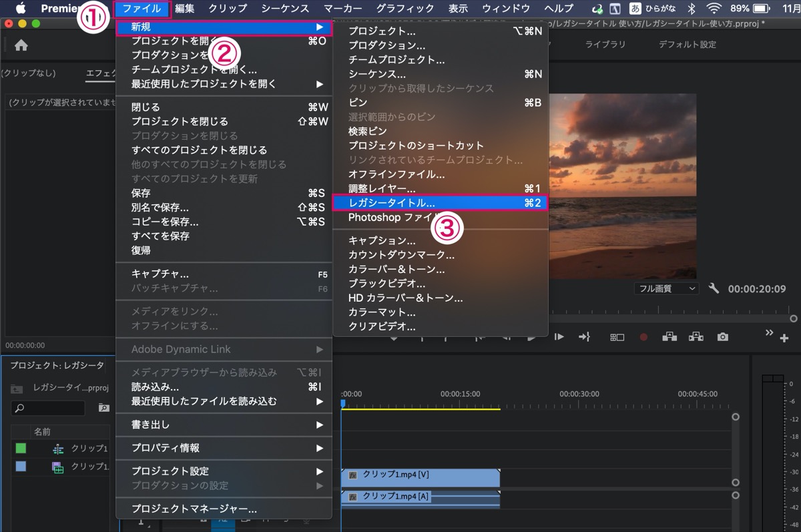The width and height of the screenshot is (801, 532).
Task: Expand the プロパティ情報 submenu
Action: [224, 448]
